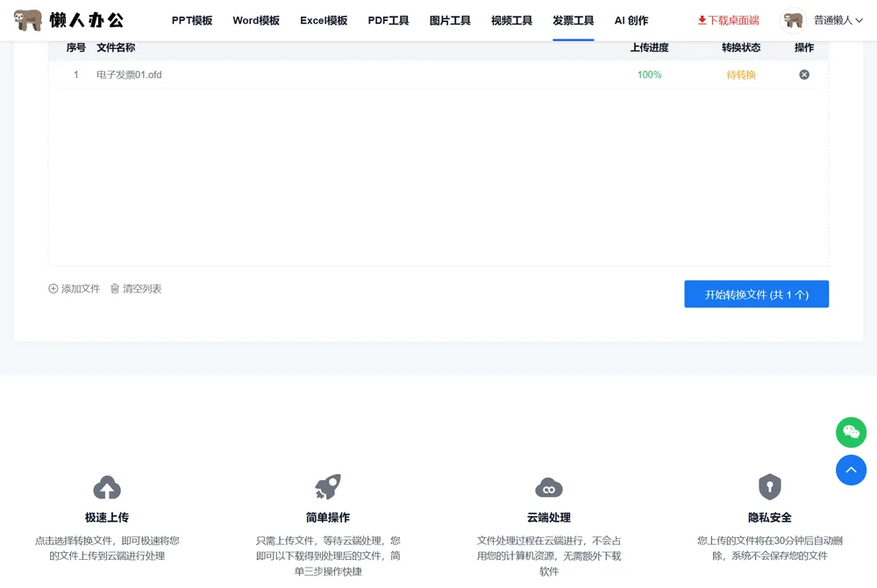The width and height of the screenshot is (877, 588).
Task: Click 添加文件 to add a file
Action: point(75,288)
